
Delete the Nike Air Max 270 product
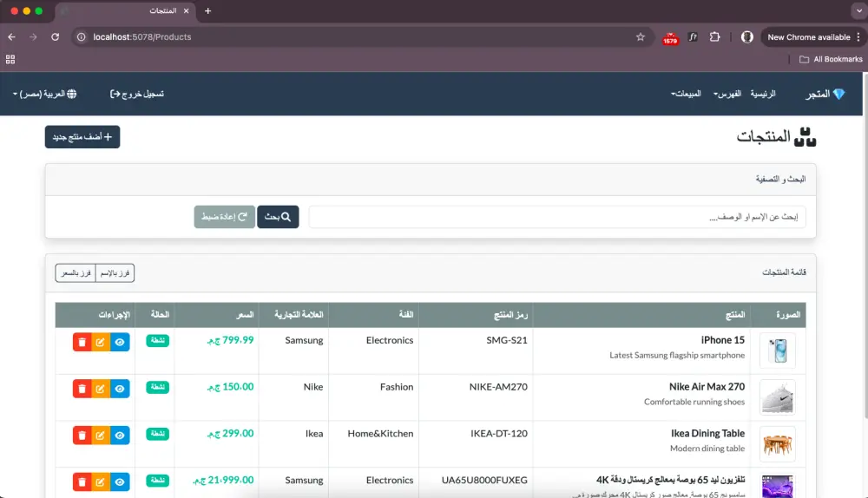(82, 389)
